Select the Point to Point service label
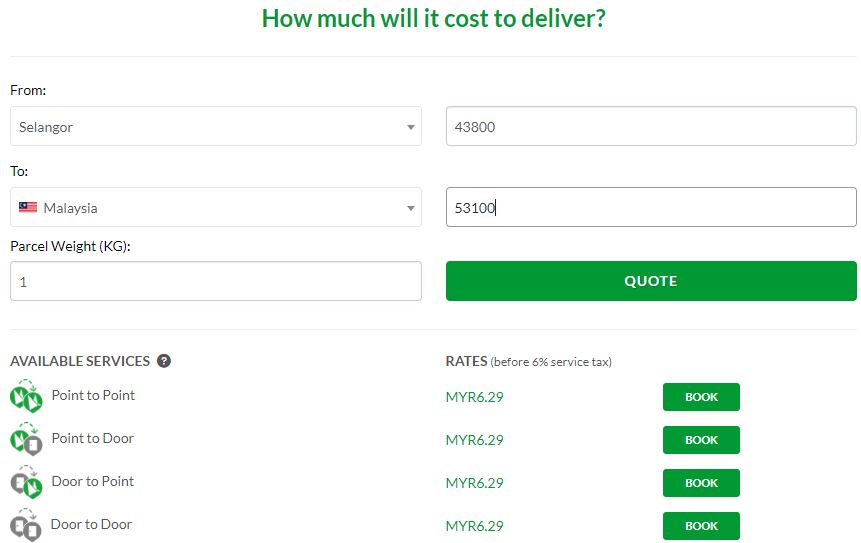This screenshot has height=543, width=861. pyautogui.click(x=93, y=395)
